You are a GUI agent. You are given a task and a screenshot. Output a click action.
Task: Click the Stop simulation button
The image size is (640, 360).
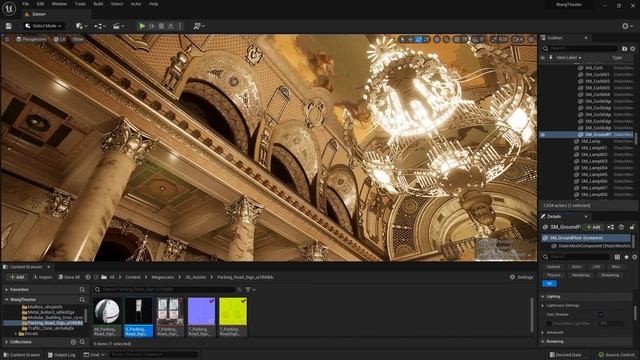click(161, 26)
